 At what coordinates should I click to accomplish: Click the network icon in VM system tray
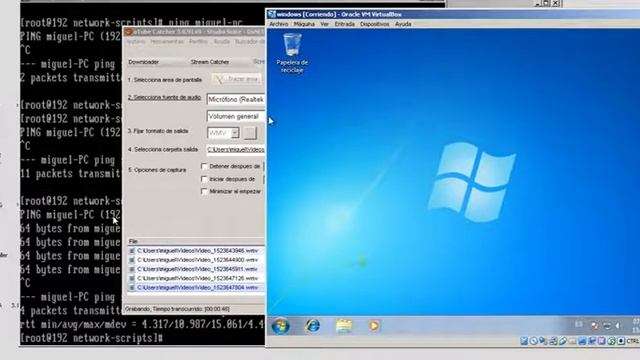click(x=607, y=325)
